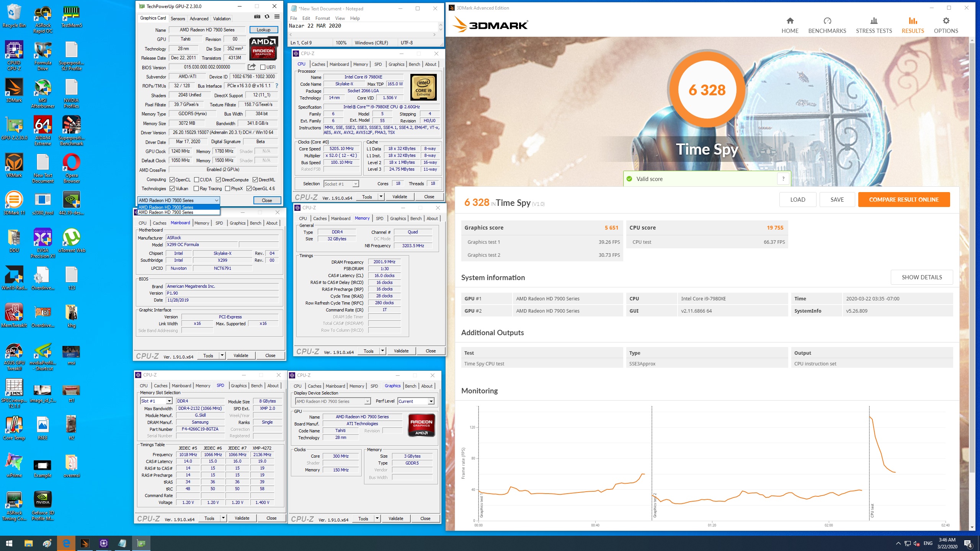Expand Tools dropdown arrow in CPU-Z CPU window
980x551 pixels.
click(x=381, y=197)
